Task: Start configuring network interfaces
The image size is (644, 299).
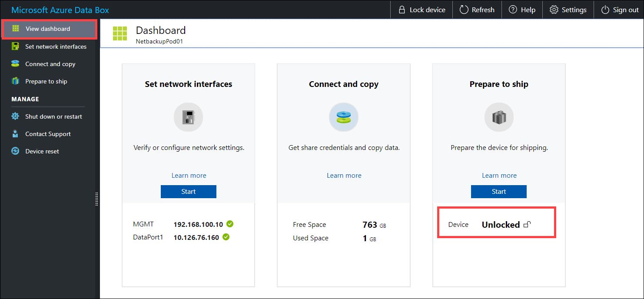Action: point(188,191)
